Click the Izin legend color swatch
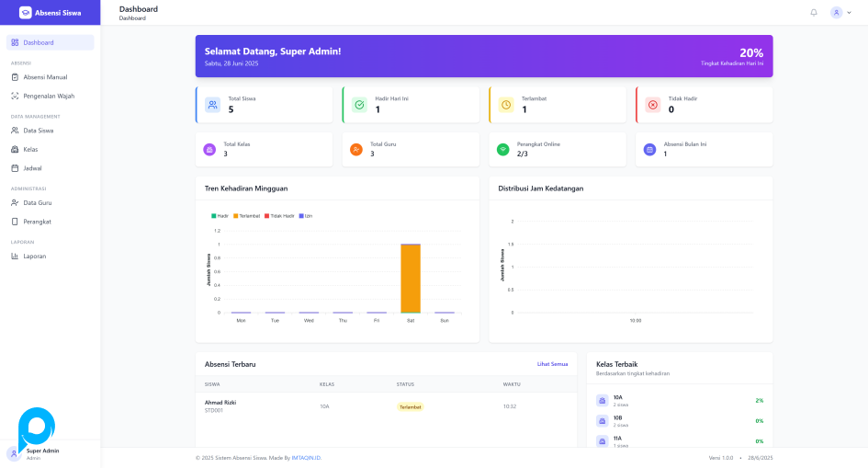The width and height of the screenshot is (868, 468). click(301, 215)
